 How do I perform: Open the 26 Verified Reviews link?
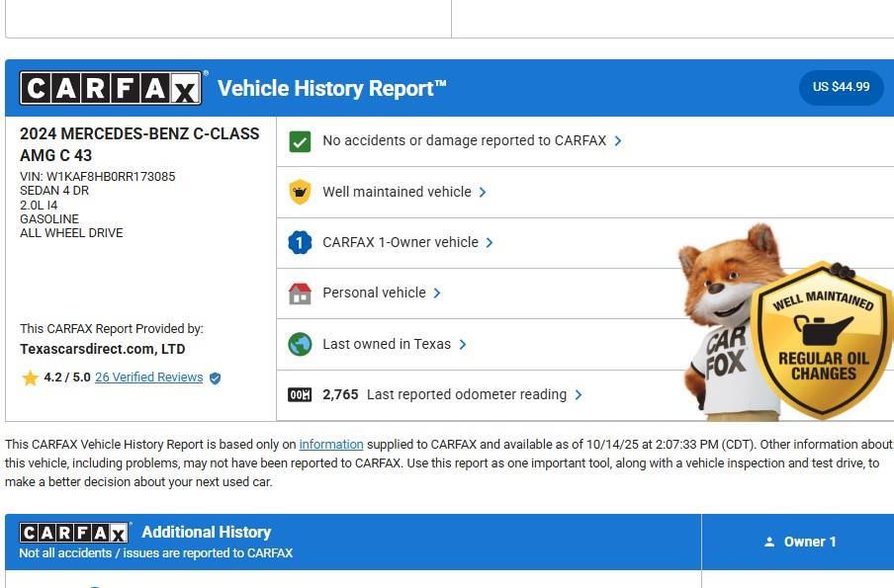pos(148,378)
